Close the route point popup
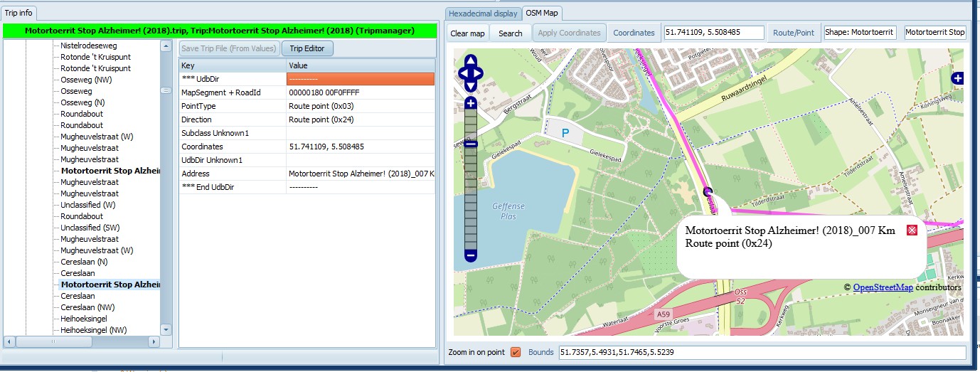This screenshot has height=372, width=980. coord(912,230)
